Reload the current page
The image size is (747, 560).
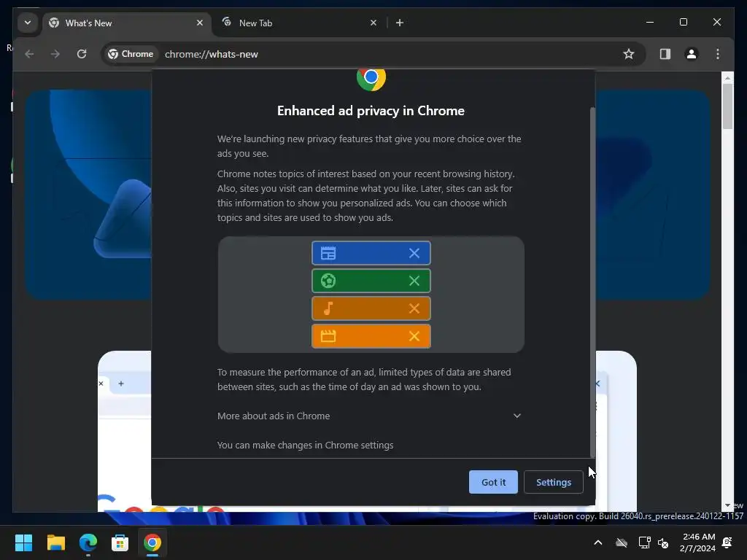point(82,54)
